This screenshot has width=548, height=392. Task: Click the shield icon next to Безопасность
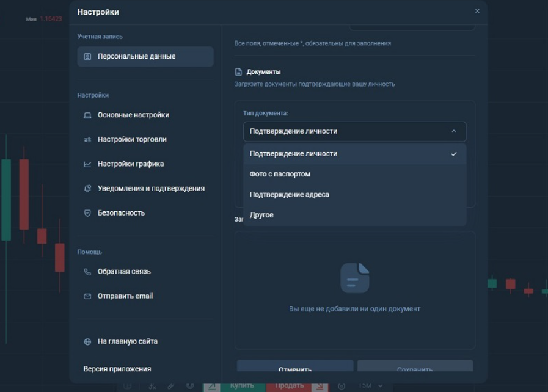click(x=87, y=212)
